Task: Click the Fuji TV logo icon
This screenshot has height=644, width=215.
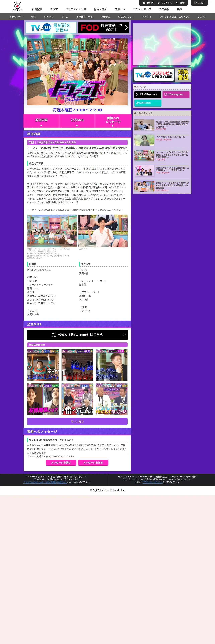Action: (x=18, y=6)
